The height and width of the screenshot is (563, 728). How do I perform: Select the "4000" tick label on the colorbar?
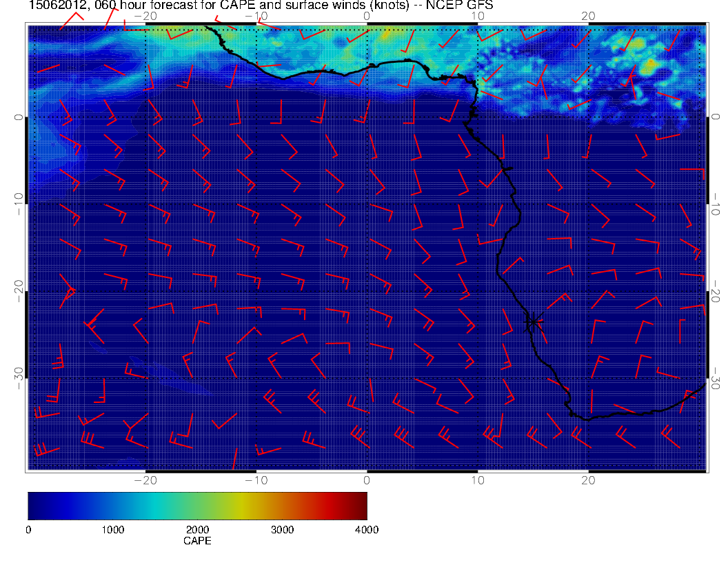366,530
